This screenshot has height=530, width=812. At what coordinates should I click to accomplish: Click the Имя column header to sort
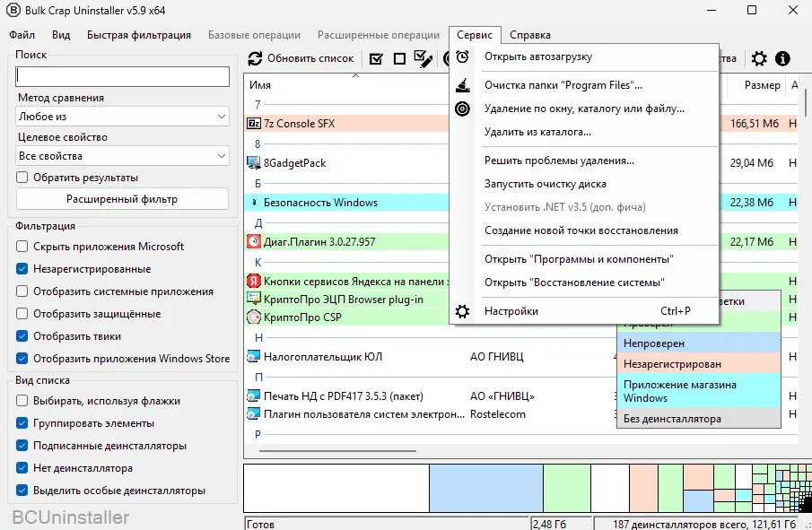click(x=260, y=85)
